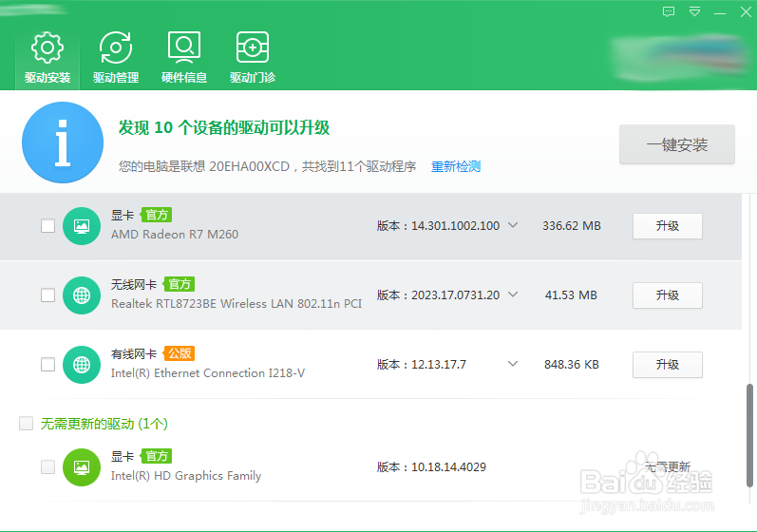Open the 驱动安装 gear tab
The image size is (757, 532).
(x=47, y=57)
